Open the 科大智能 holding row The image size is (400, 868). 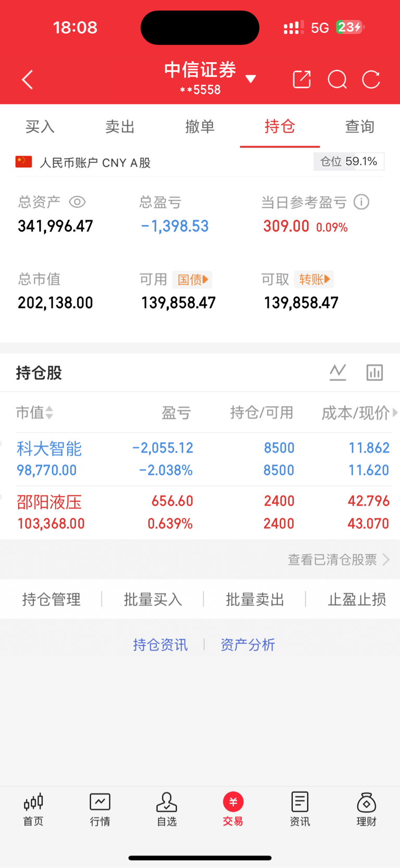coord(200,459)
